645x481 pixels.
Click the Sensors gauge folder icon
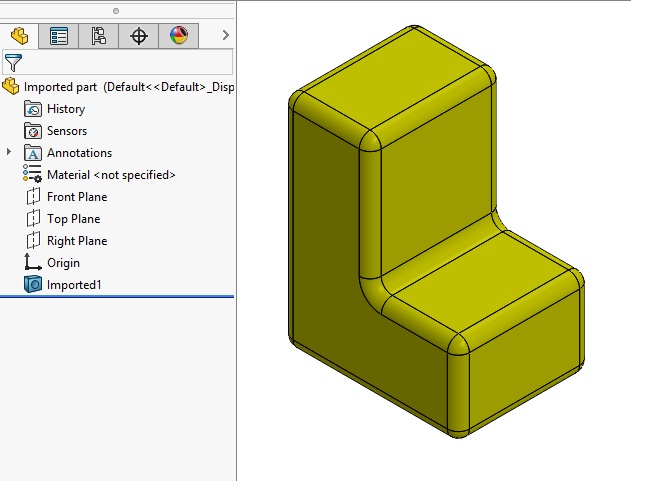(33, 131)
